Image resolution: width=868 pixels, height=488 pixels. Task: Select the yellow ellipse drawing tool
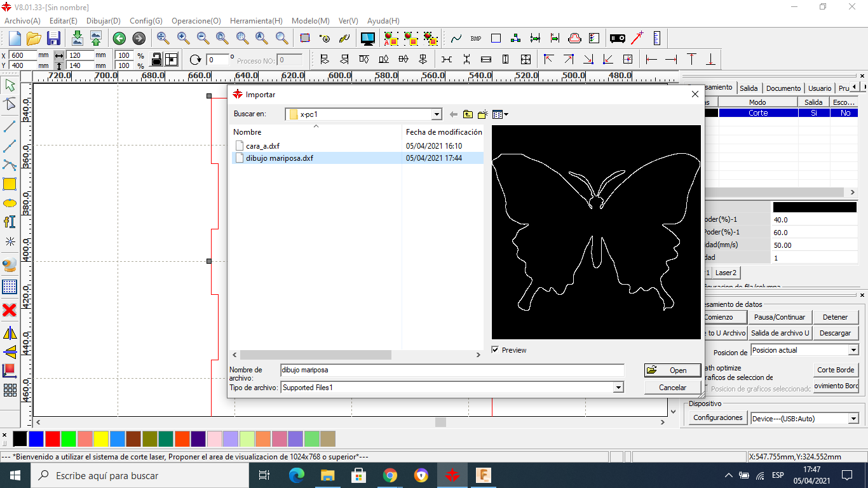[x=10, y=203]
